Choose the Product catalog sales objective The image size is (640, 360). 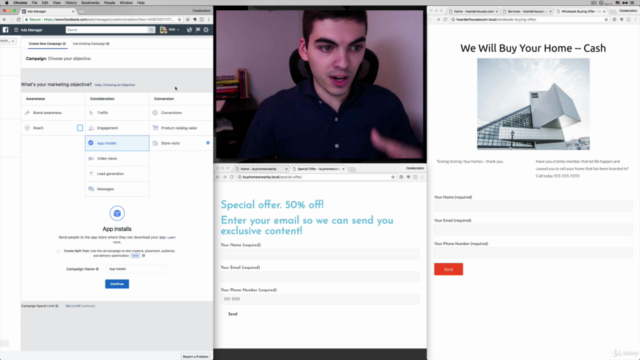(x=181, y=128)
